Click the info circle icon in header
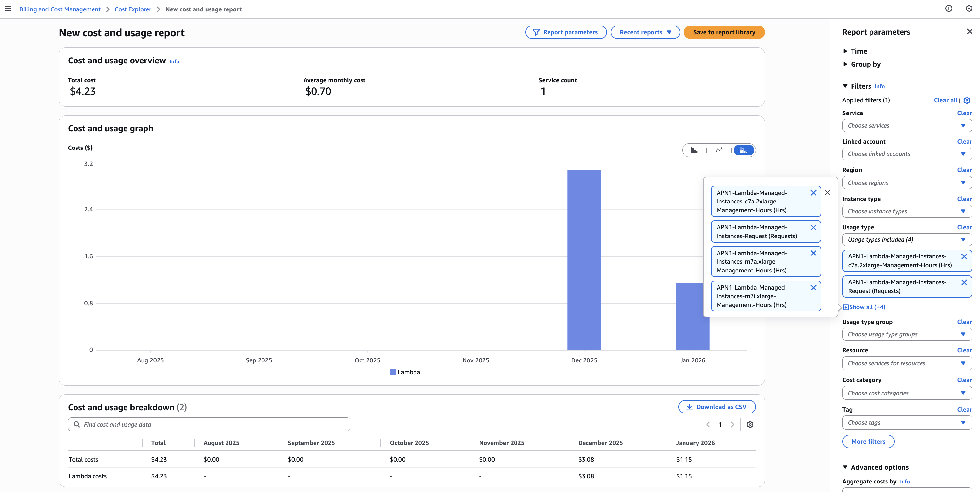Image resolution: width=980 pixels, height=492 pixels. [948, 9]
